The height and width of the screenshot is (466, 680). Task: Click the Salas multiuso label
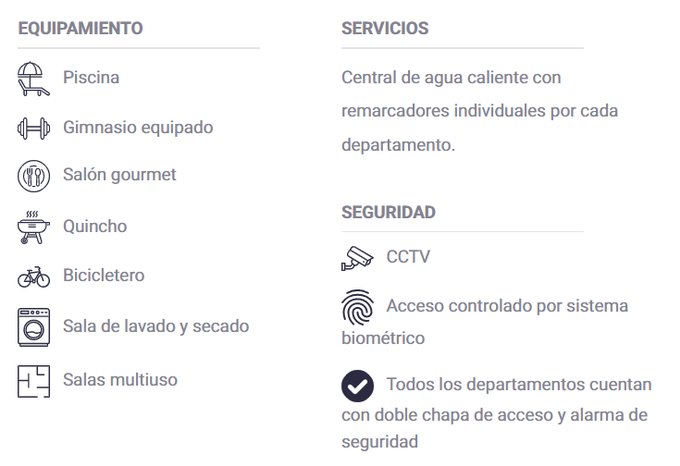[120, 380]
